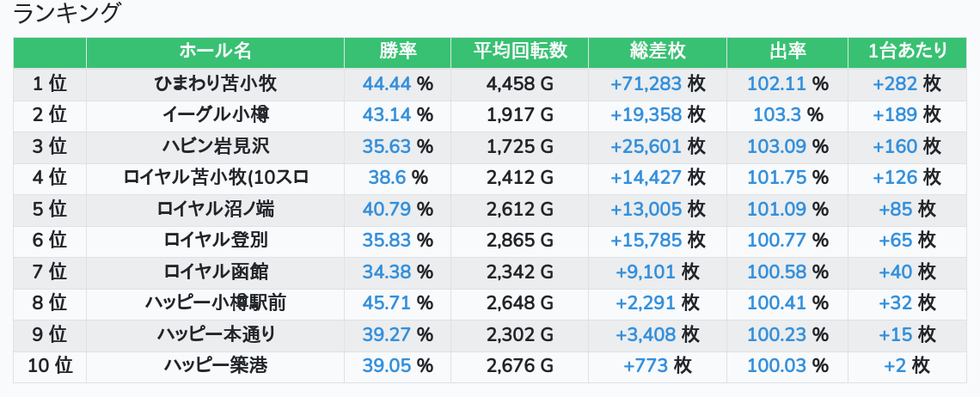980x397 pixels.
Task: Click the +160 per-machine value
Action: tap(895, 146)
